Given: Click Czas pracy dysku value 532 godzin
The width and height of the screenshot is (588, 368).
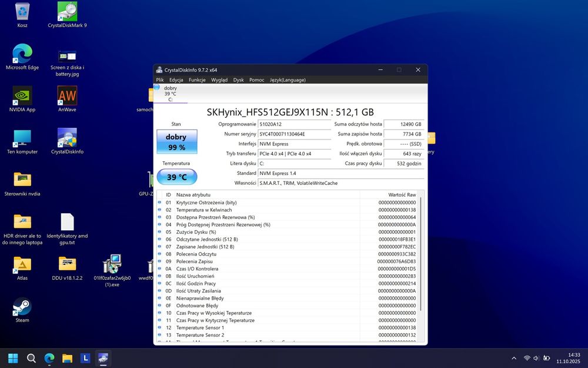Looking at the screenshot, I should [404, 163].
